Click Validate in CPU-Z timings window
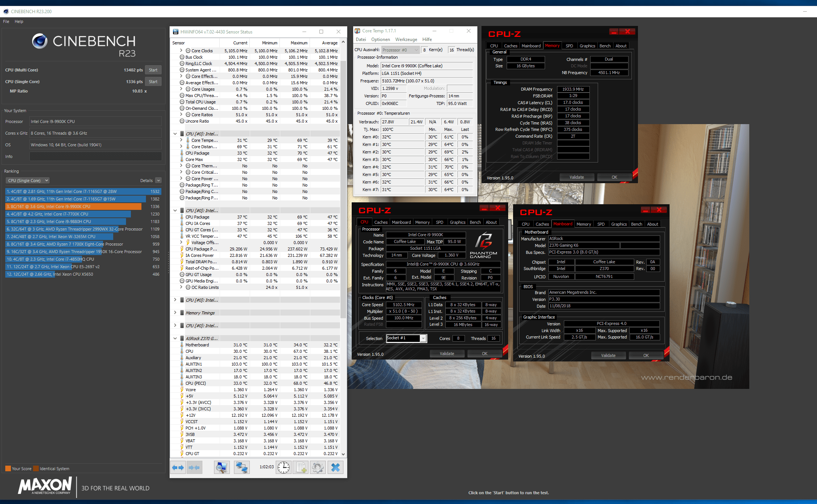 577,177
